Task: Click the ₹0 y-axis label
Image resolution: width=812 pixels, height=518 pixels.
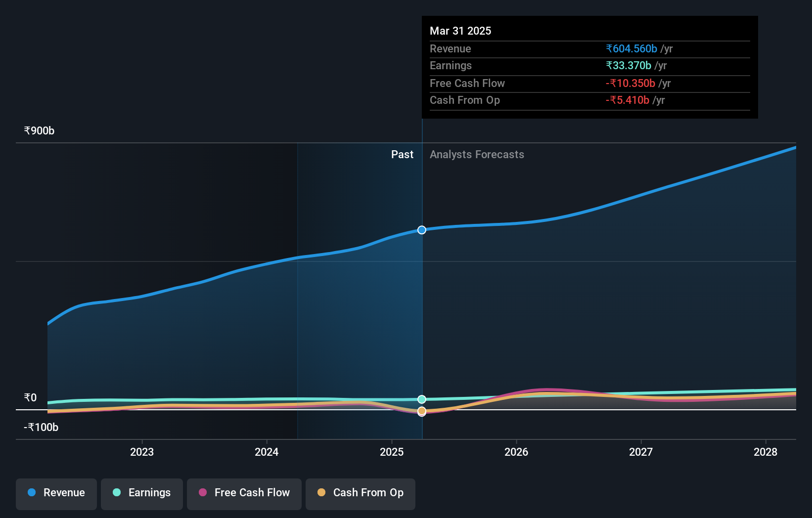Action: click(x=30, y=397)
